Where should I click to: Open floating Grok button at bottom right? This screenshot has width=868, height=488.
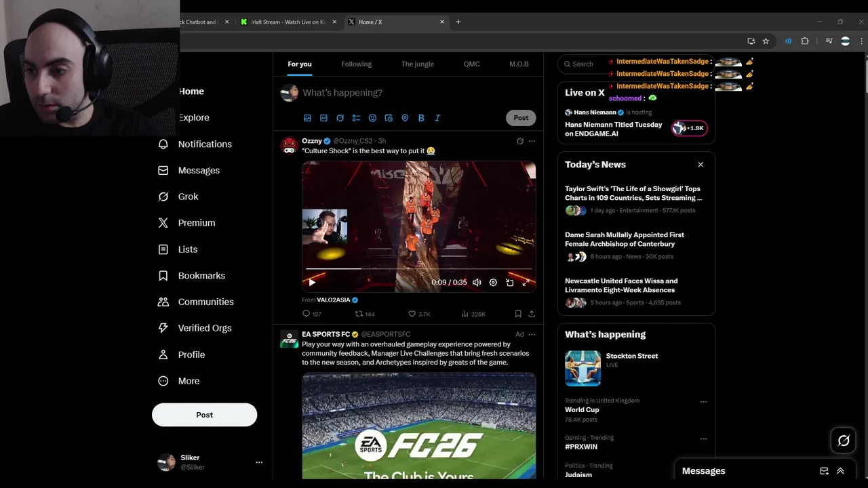[x=844, y=441]
